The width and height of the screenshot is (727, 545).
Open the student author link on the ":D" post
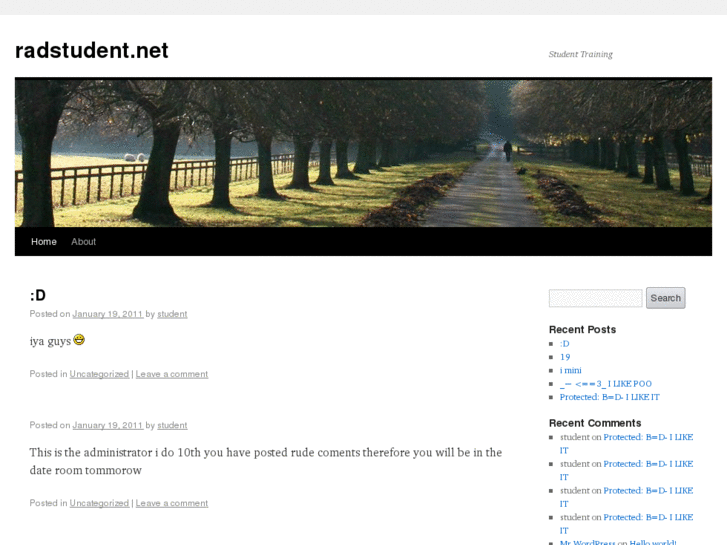pyautogui.click(x=172, y=314)
